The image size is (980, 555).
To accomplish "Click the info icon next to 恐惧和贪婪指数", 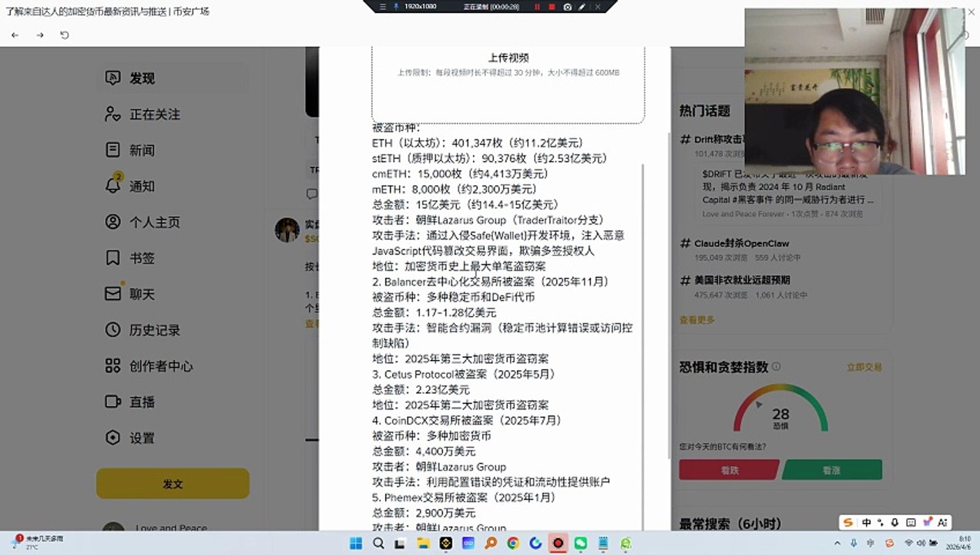I will click(x=776, y=367).
